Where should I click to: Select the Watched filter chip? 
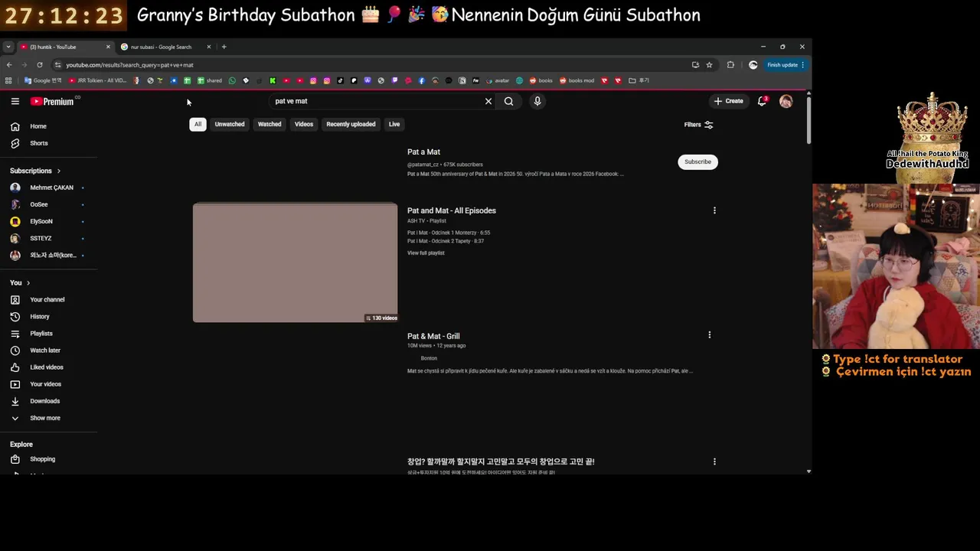[269, 124]
